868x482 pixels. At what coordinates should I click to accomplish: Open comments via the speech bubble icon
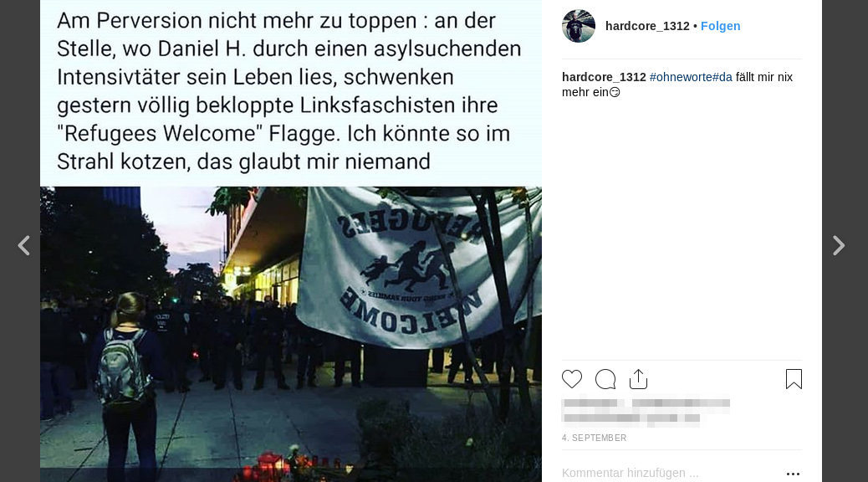[x=605, y=380]
